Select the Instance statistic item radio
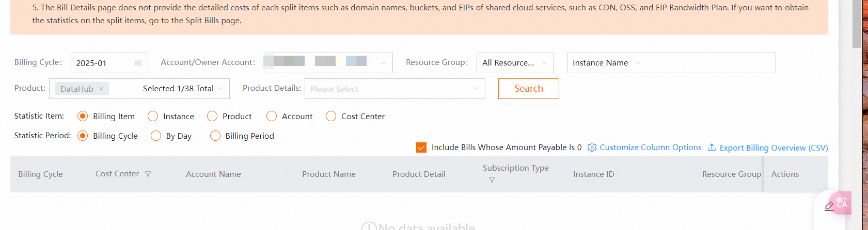The height and width of the screenshot is (230, 868). [x=153, y=117]
